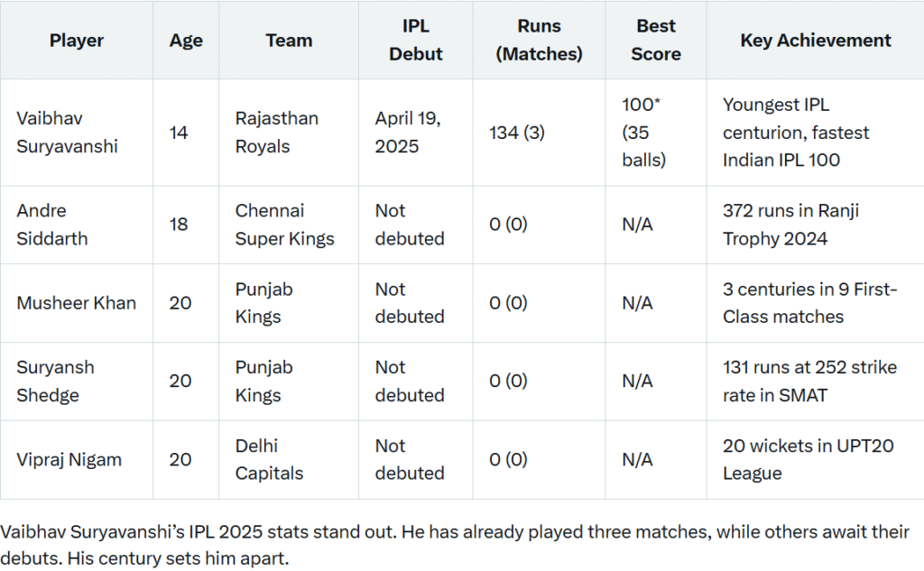Click the Suryansh Shedge name cell
Screen dimensions: 924x571
coord(54,381)
